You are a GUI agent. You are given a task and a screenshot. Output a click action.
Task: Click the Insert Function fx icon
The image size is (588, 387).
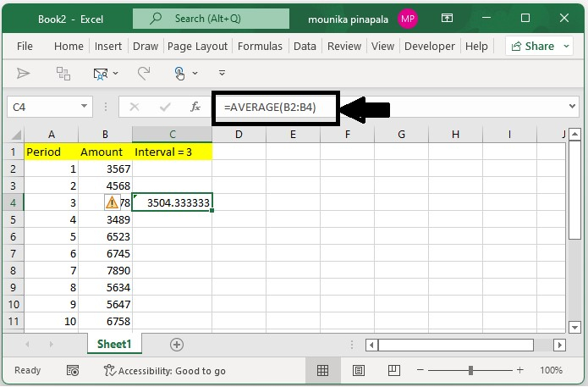(x=195, y=107)
